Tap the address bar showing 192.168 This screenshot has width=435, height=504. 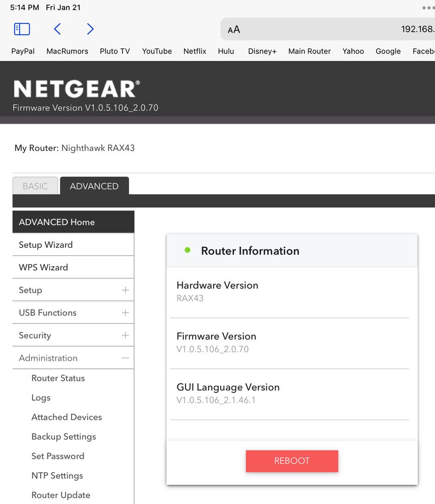click(x=328, y=29)
